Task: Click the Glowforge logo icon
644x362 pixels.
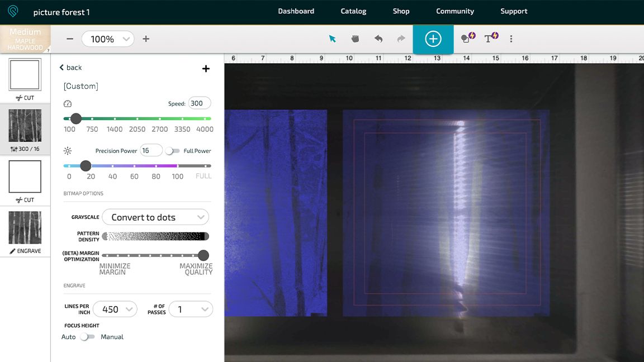Action: click(12, 11)
